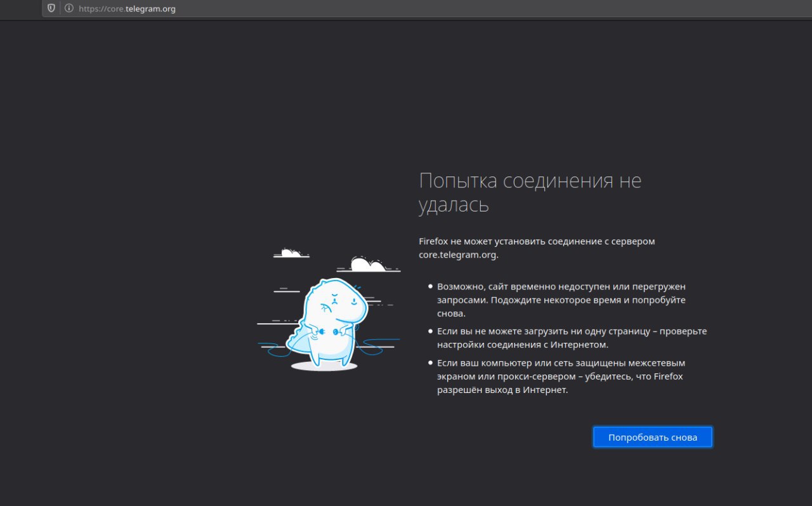
Task: Click the "Firefox не может установить соединение" sentence
Action: [537, 241]
